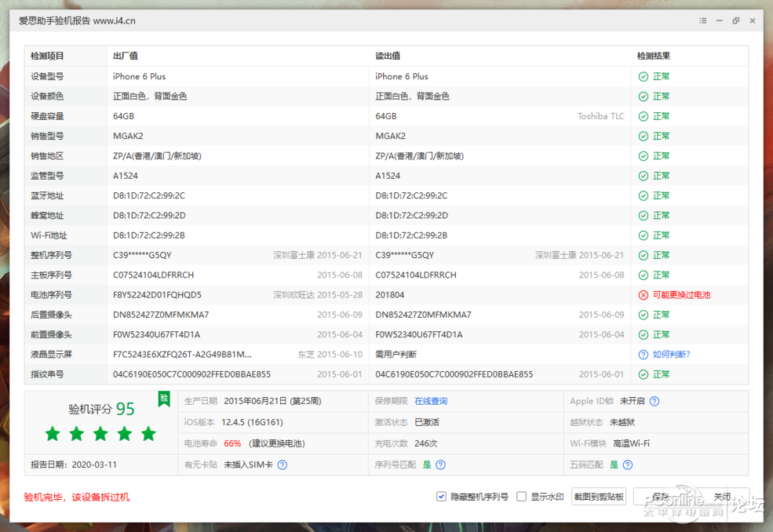This screenshot has width=773, height=532.
Task: Open the 在线查询 warranty link
Action: pos(431,401)
